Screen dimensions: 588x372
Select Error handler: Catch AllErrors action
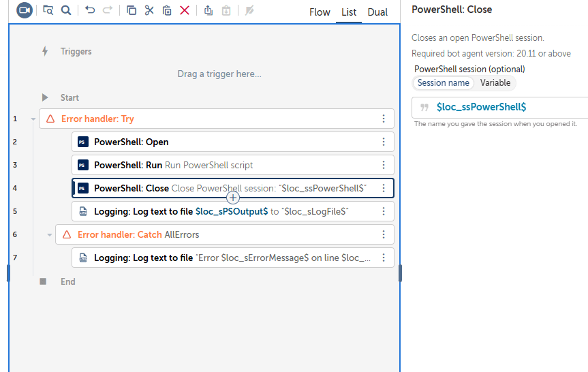point(225,234)
